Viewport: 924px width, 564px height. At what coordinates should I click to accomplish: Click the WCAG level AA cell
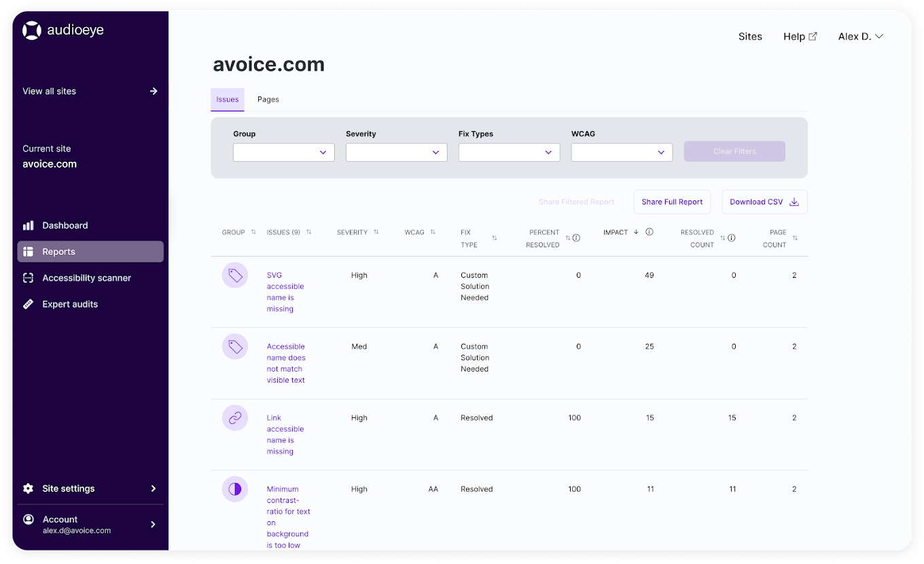click(x=433, y=489)
